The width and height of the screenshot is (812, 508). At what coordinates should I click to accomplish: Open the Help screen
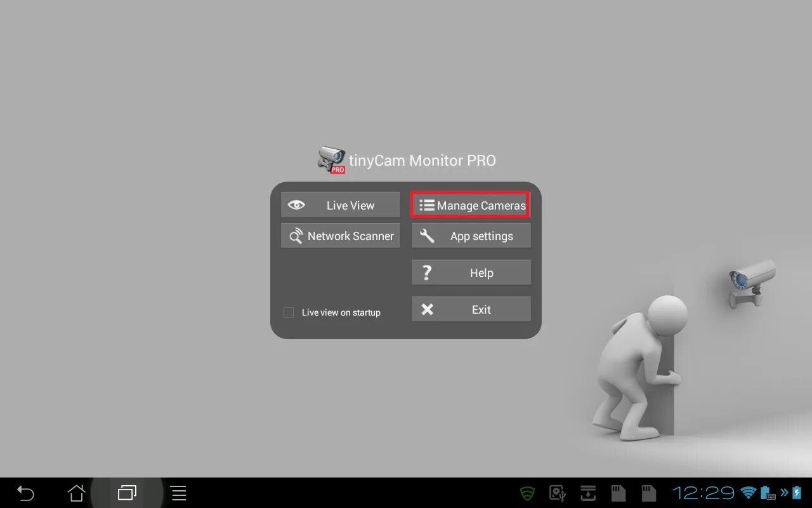click(x=471, y=272)
